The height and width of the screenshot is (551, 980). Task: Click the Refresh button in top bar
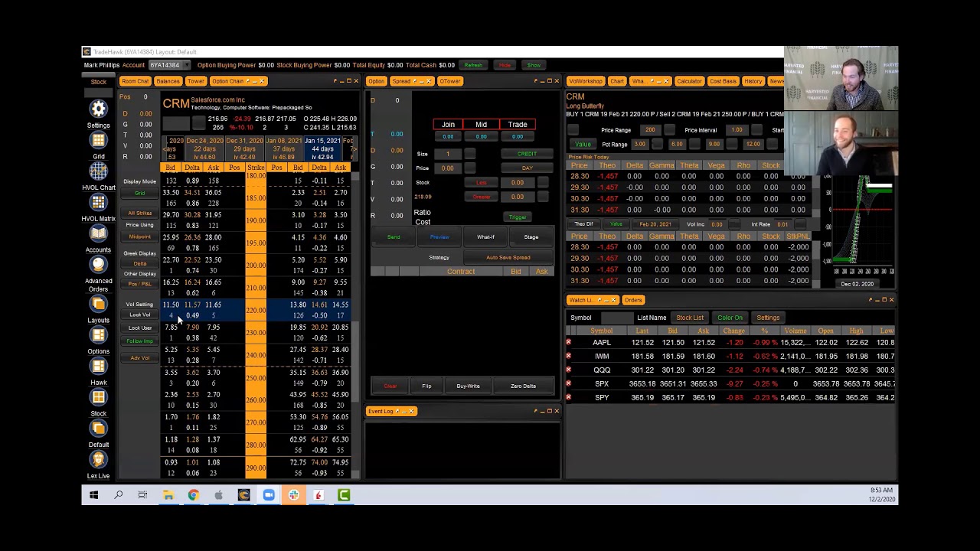point(473,65)
